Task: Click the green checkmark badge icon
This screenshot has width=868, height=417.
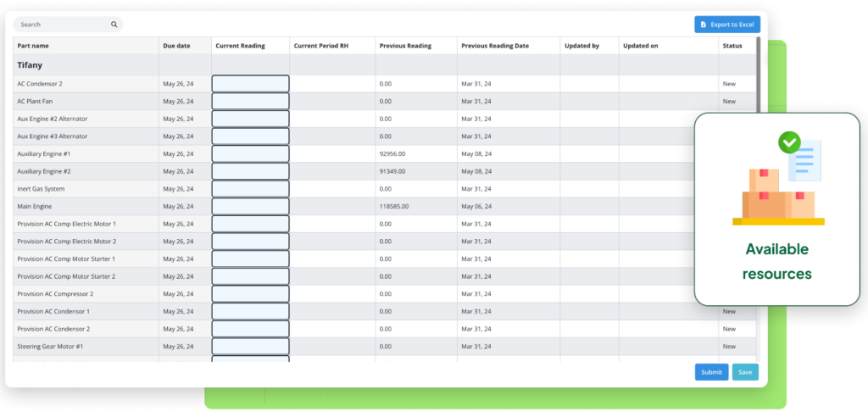Action: [789, 142]
